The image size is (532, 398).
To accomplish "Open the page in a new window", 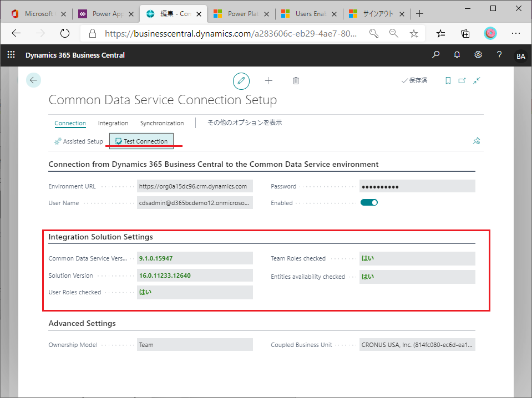I will tap(462, 81).
